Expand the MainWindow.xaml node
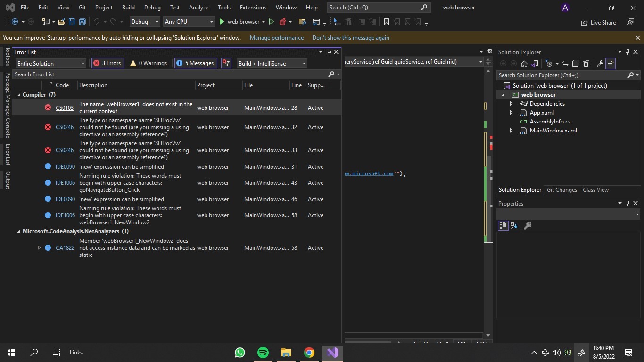 tap(511, 131)
